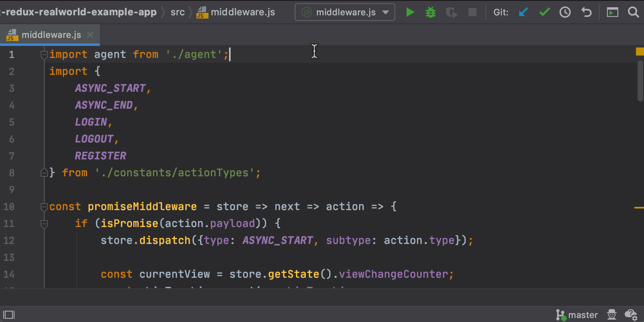Run the middleware.js configuration

[410, 12]
